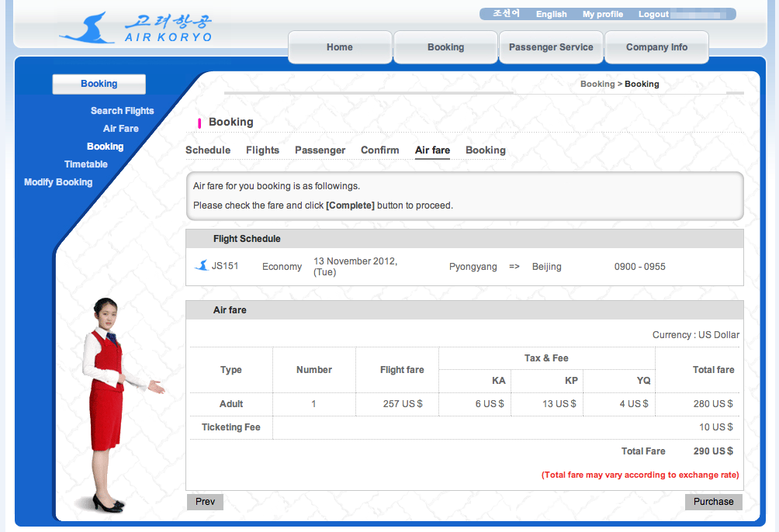The image size is (779, 532).
Task: Click the JS151 flight airline icon
Action: point(201,266)
